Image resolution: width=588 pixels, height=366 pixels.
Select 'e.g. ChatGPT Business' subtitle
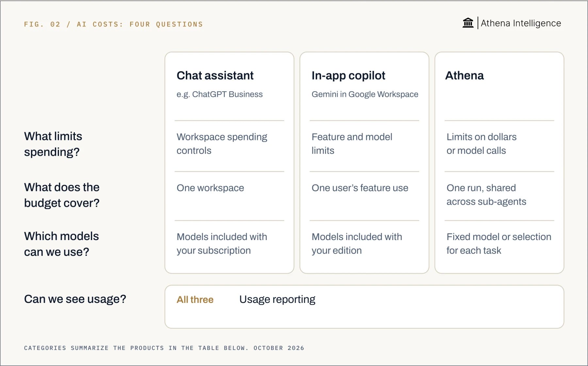tap(220, 94)
